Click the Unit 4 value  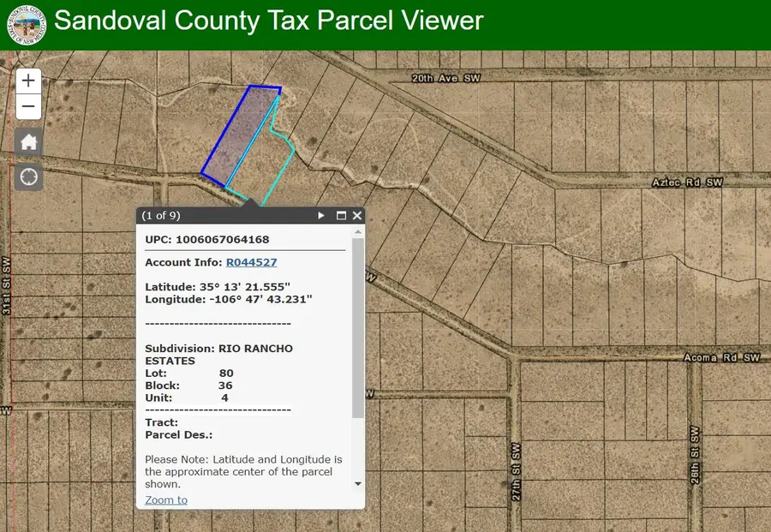[x=224, y=398]
